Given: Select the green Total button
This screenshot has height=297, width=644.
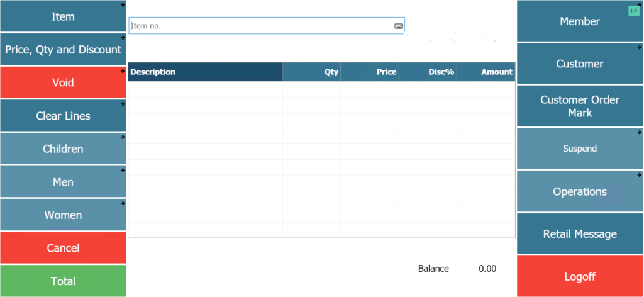Looking at the screenshot, I should pyautogui.click(x=64, y=281).
